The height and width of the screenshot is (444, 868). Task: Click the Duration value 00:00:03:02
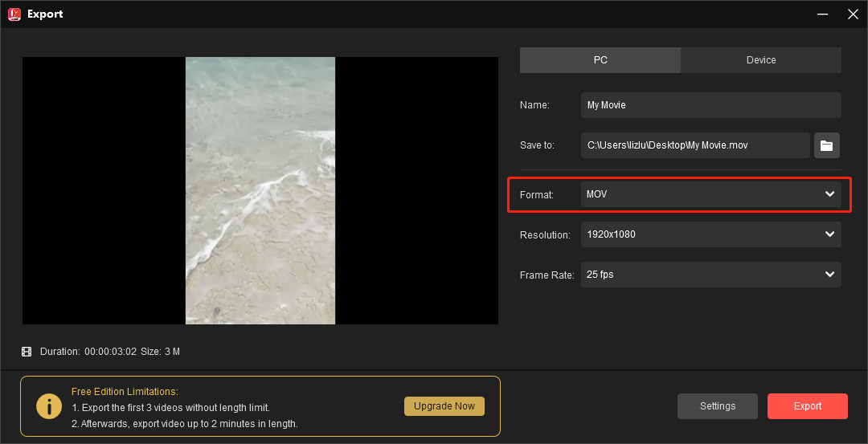[x=110, y=352]
